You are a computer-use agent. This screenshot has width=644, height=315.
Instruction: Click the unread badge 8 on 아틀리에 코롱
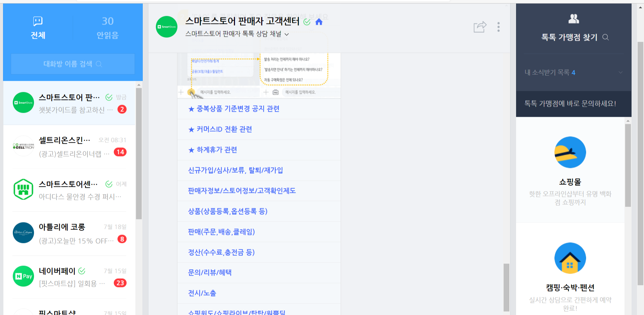(x=122, y=239)
